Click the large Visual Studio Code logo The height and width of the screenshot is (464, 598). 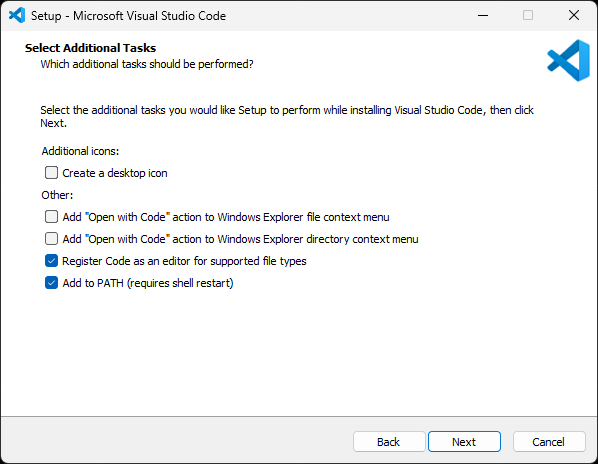point(568,61)
